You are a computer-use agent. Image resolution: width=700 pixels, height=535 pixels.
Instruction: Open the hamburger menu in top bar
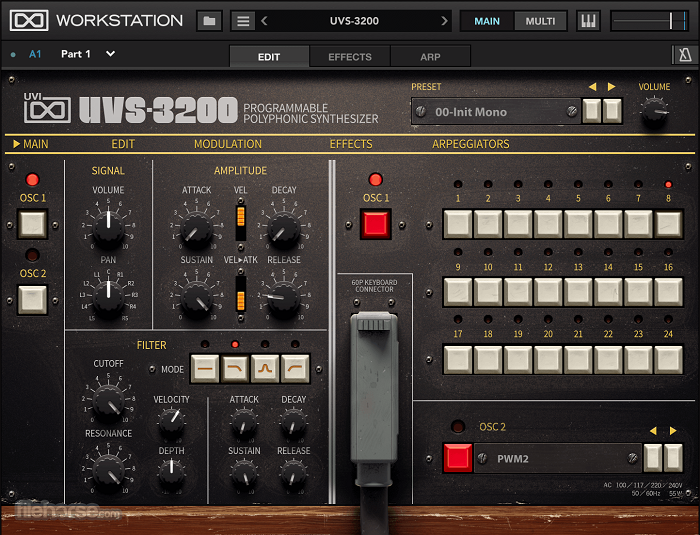point(243,21)
